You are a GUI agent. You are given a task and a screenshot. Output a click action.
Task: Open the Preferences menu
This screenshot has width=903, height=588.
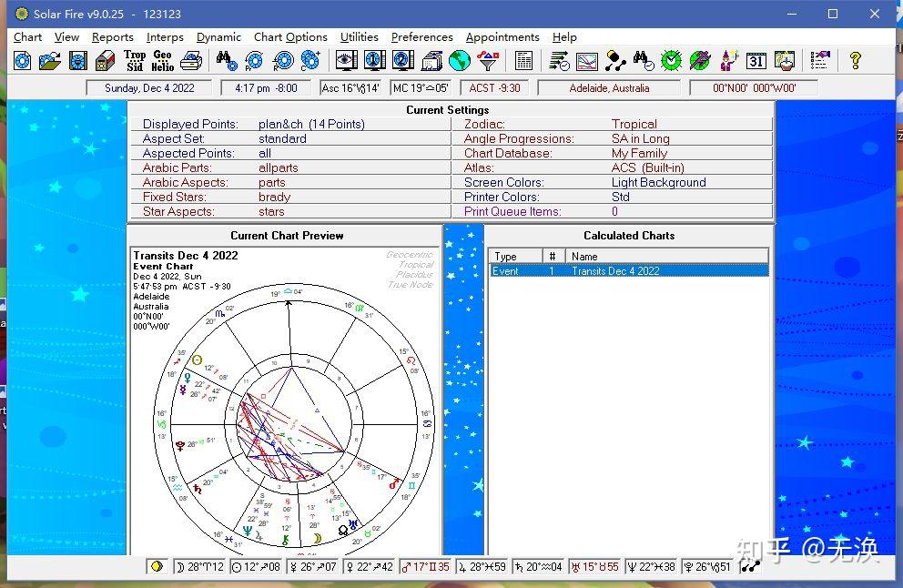click(422, 36)
